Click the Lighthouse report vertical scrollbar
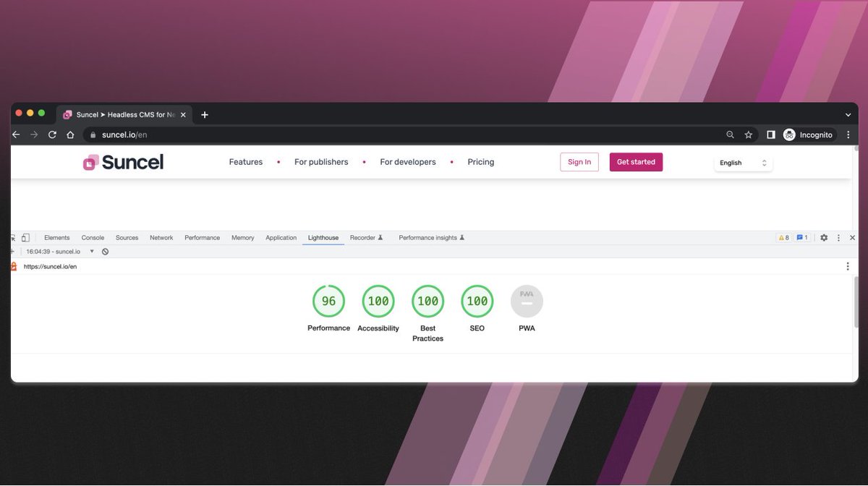 coord(856,302)
